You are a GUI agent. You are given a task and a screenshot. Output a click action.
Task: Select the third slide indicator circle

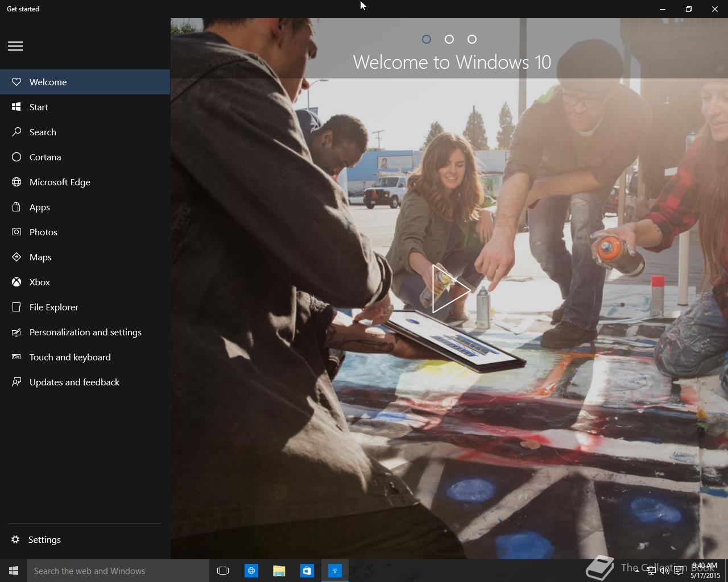[x=472, y=39]
